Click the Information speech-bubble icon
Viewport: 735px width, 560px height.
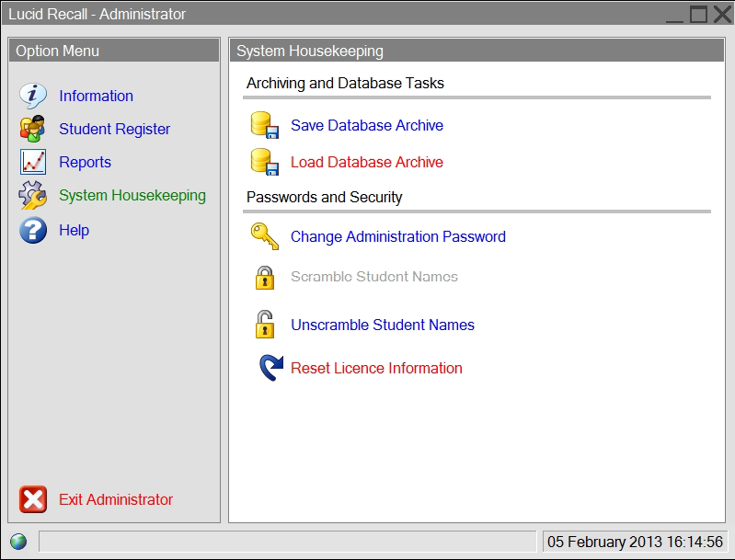pos(33,96)
